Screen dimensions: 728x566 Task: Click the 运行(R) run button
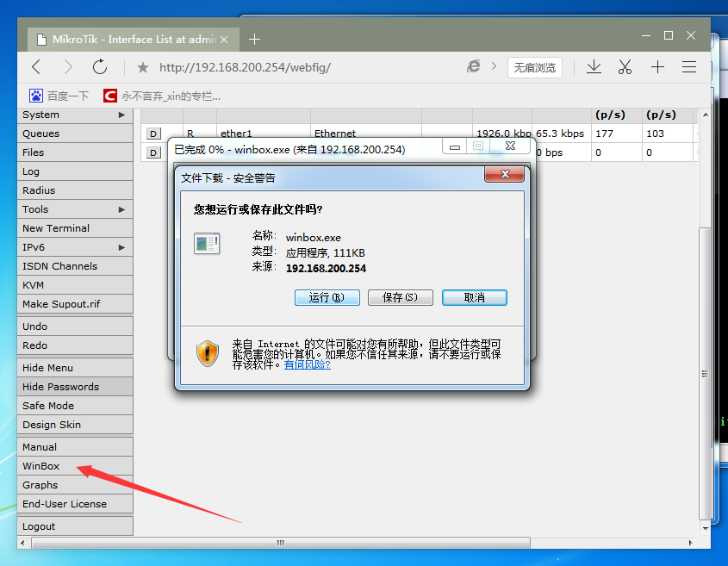click(x=327, y=297)
